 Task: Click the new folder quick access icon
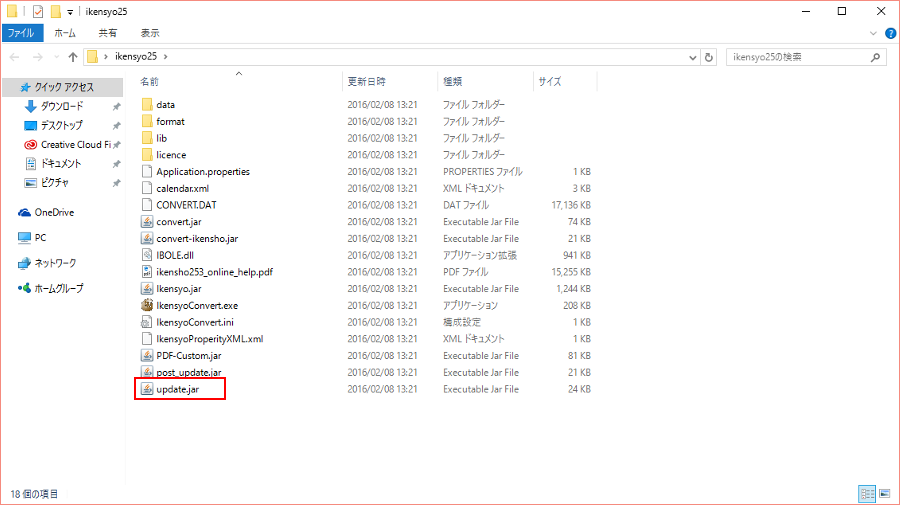pos(56,11)
